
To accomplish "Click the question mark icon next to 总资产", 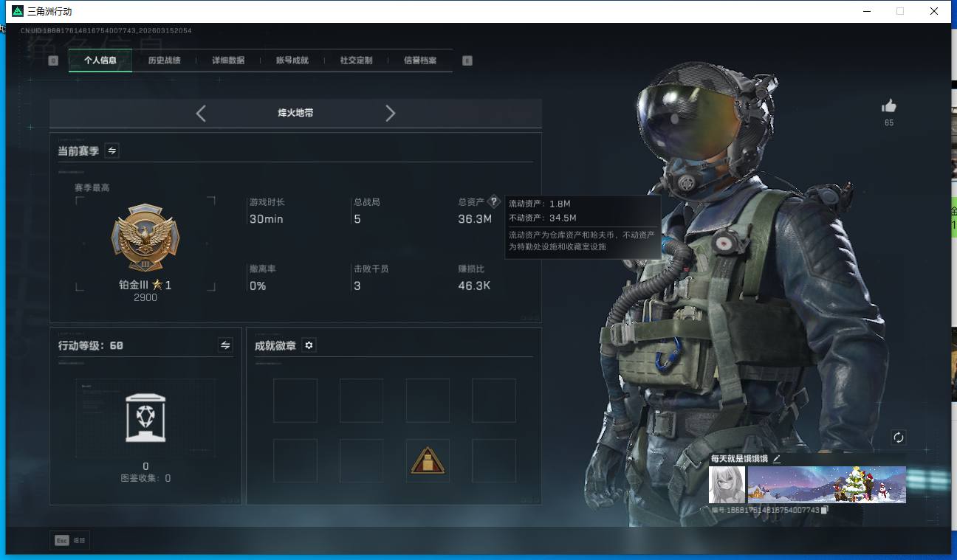I will click(x=493, y=201).
